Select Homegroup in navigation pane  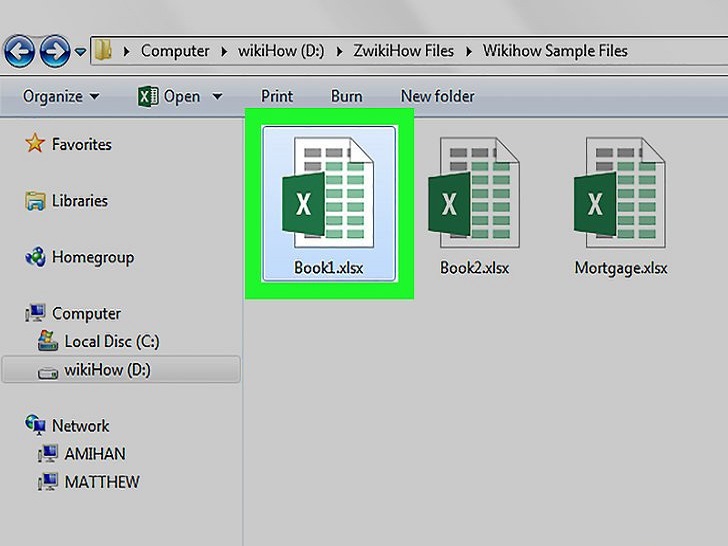(x=93, y=257)
